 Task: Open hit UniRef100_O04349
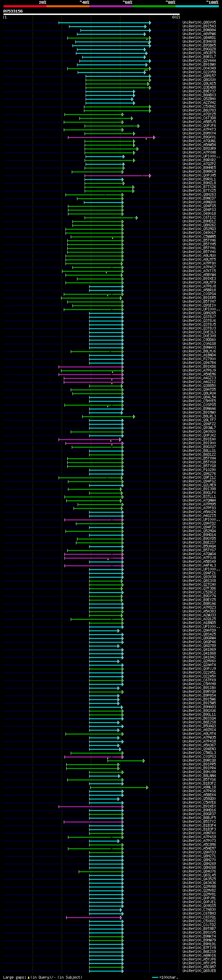[199, 68]
